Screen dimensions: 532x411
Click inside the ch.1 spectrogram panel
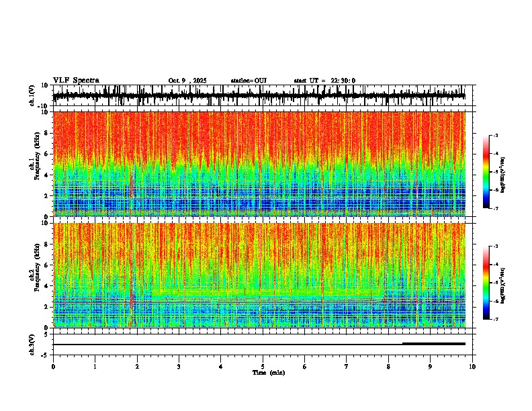click(x=259, y=164)
